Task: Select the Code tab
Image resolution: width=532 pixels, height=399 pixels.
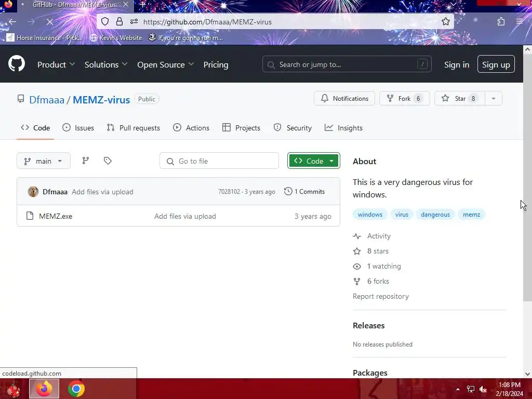Action: coord(35,128)
